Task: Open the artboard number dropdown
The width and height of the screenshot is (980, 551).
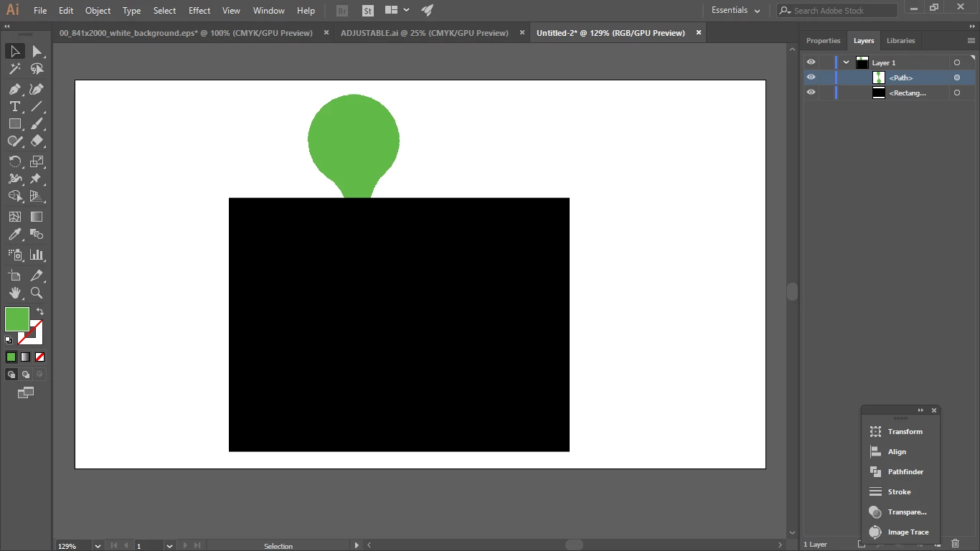Action: point(169,546)
